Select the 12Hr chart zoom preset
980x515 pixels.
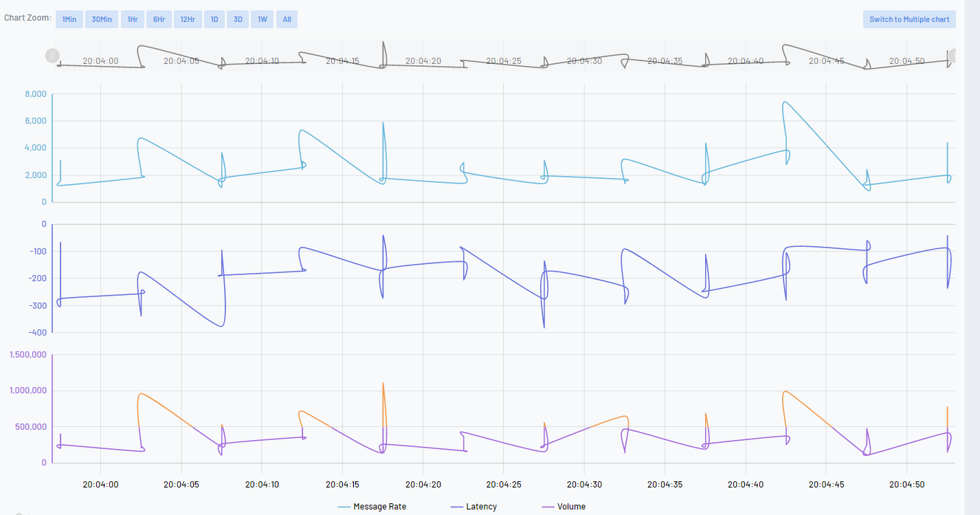187,19
